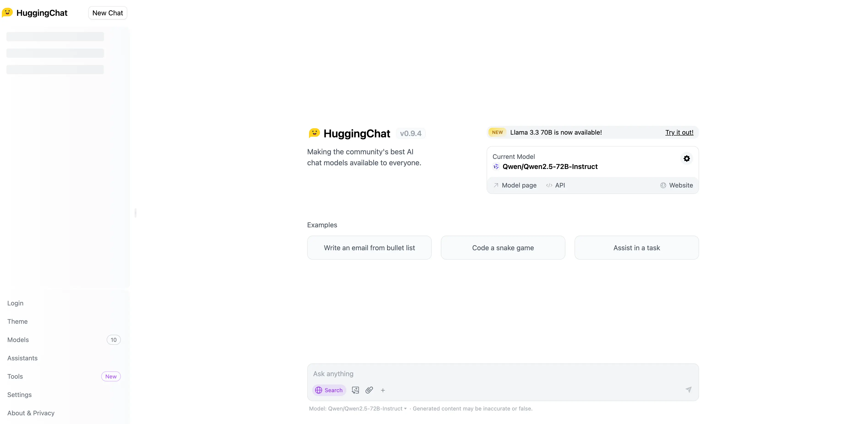This screenshot has height=424, width=868.
Task: Open the Assistants section
Action: click(22, 358)
